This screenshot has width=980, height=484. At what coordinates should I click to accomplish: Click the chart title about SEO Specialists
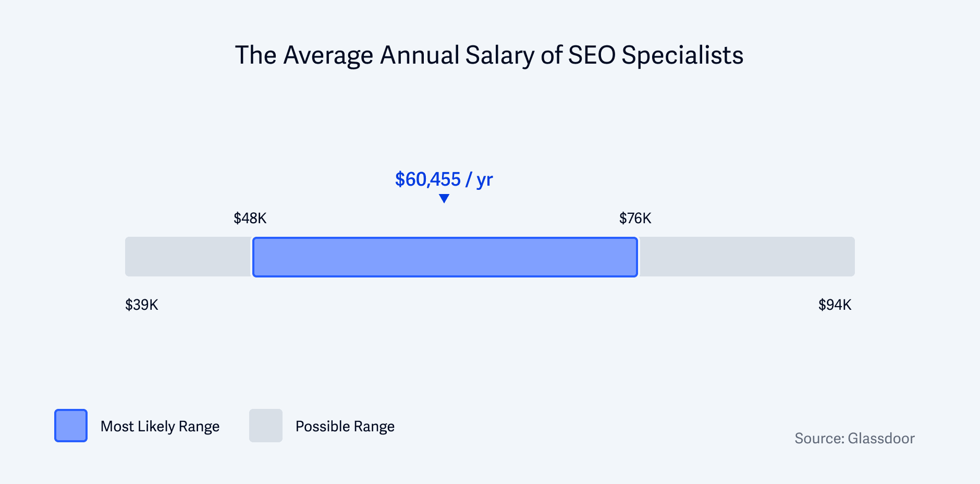coord(489,55)
